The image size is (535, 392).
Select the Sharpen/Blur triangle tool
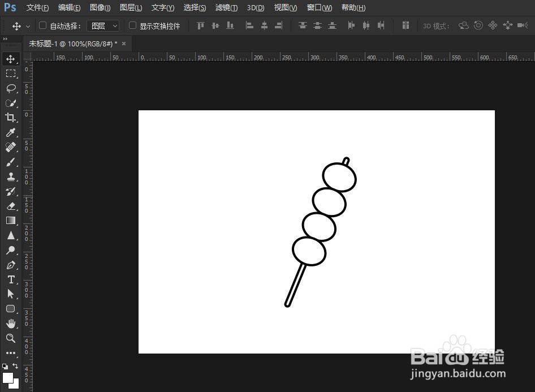(11, 235)
